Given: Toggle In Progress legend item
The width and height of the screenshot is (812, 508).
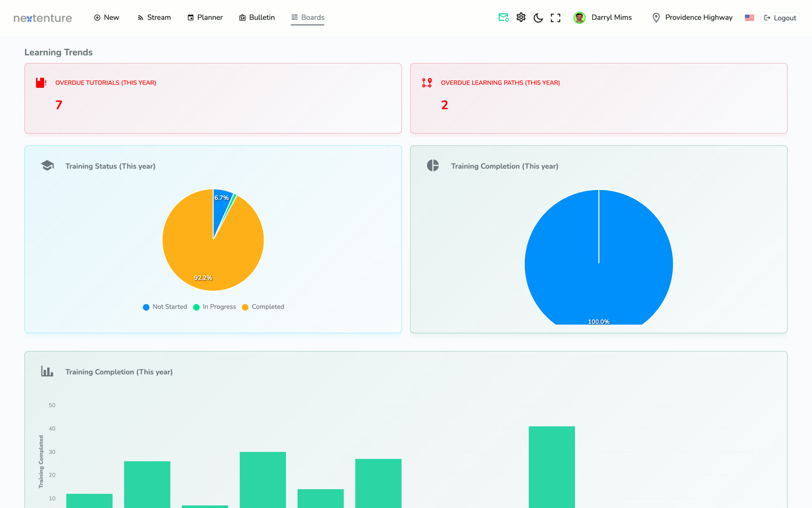Looking at the screenshot, I should click(x=214, y=307).
